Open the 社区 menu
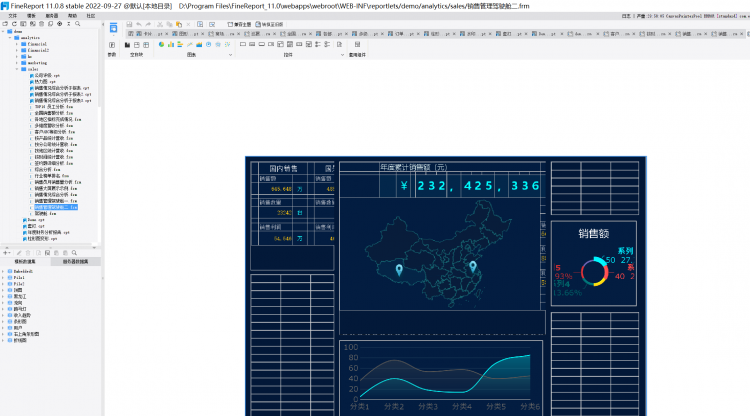This screenshot has height=416, width=750. tap(90, 16)
